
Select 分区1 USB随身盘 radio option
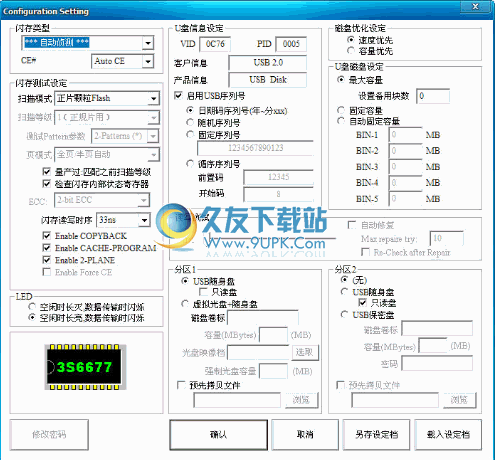(185, 281)
